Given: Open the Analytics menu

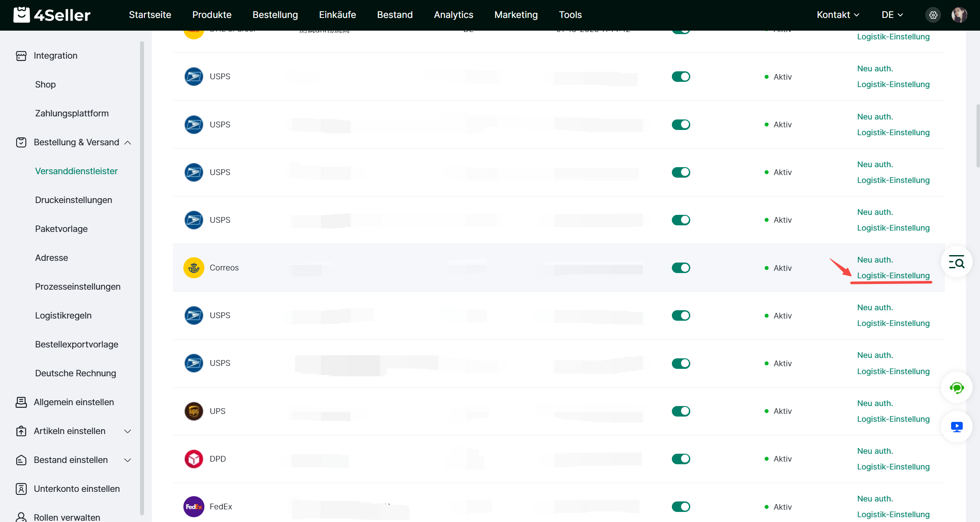Looking at the screenshot, I should (453, 15).
